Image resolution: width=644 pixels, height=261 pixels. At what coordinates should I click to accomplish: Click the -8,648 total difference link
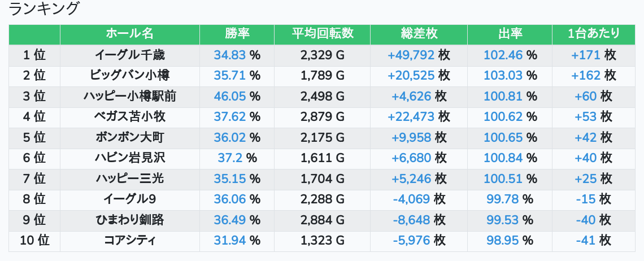tap(411, 220)
